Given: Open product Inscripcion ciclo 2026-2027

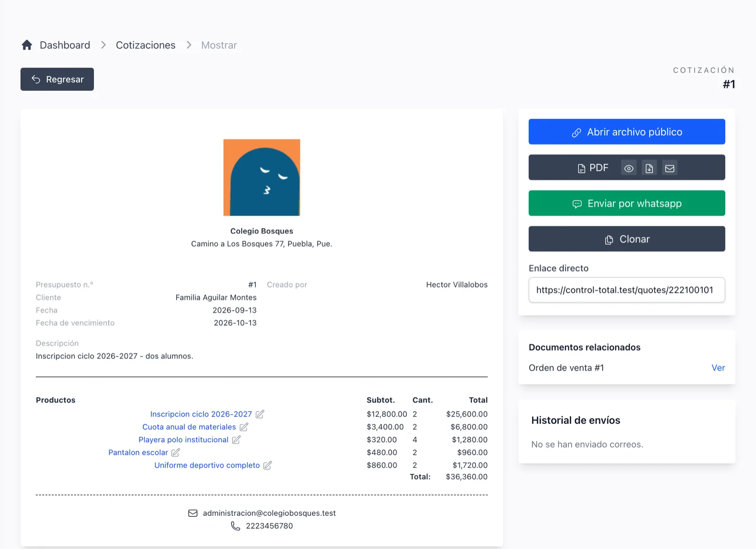Looking at the screenshot, I should [x=201, y=414].
